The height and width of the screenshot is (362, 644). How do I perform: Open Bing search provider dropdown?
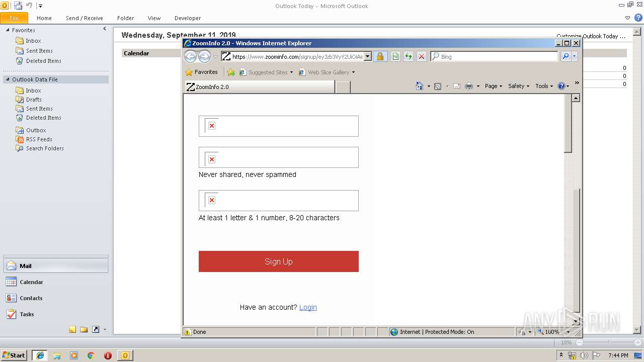575,56
